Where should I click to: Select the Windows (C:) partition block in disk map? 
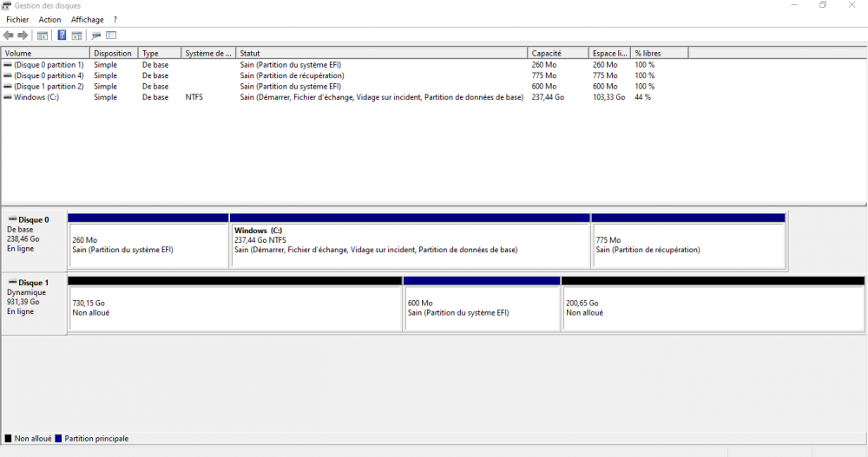(x=410, y=241)
